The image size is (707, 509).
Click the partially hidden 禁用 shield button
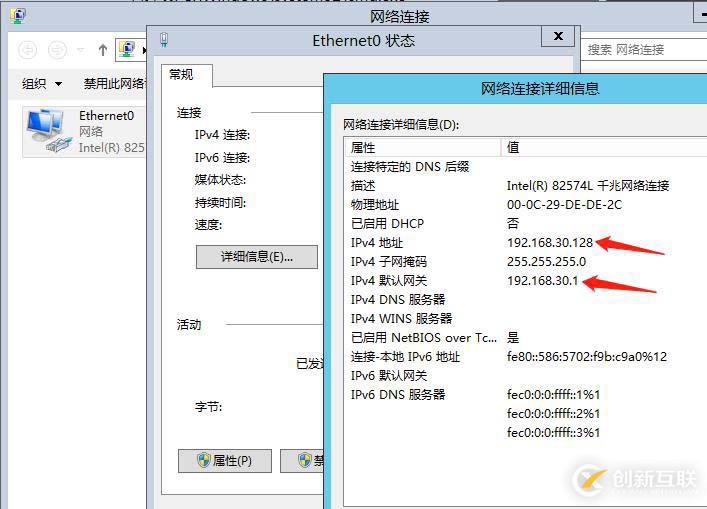(303, 461)
